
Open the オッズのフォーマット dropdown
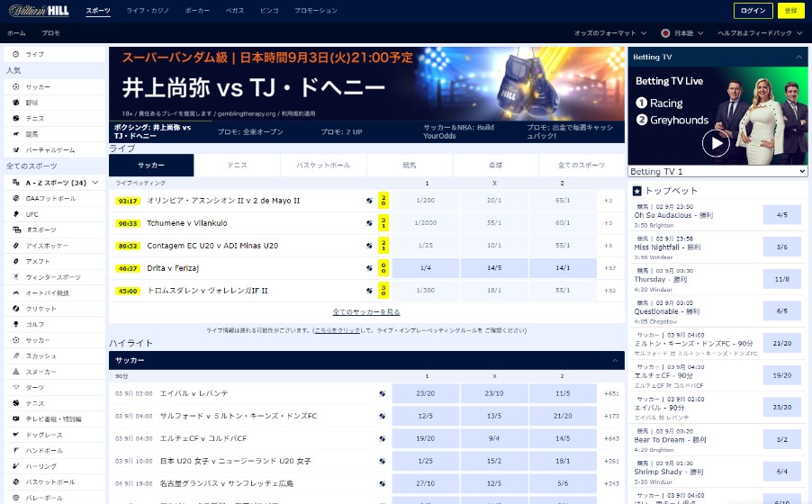pos(610,32)
